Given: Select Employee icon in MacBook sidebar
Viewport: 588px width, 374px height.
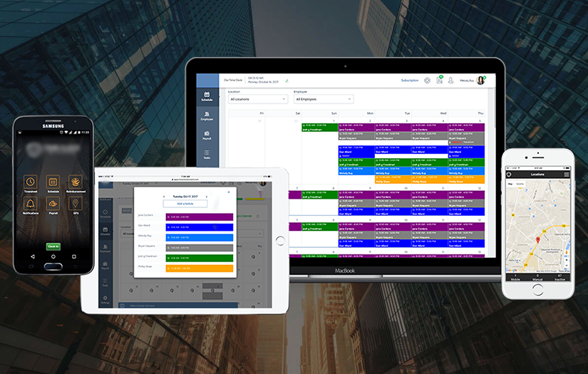Looking at the screenshot, I should coord(207,116).
